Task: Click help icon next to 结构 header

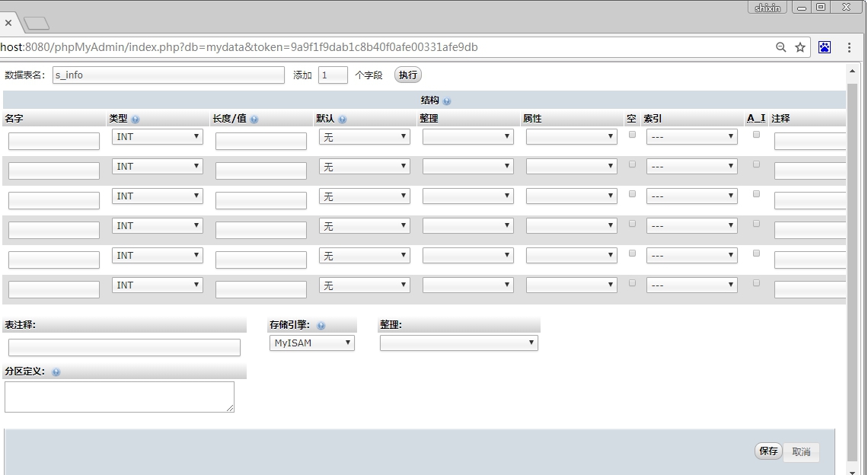Action: point(447,101)
